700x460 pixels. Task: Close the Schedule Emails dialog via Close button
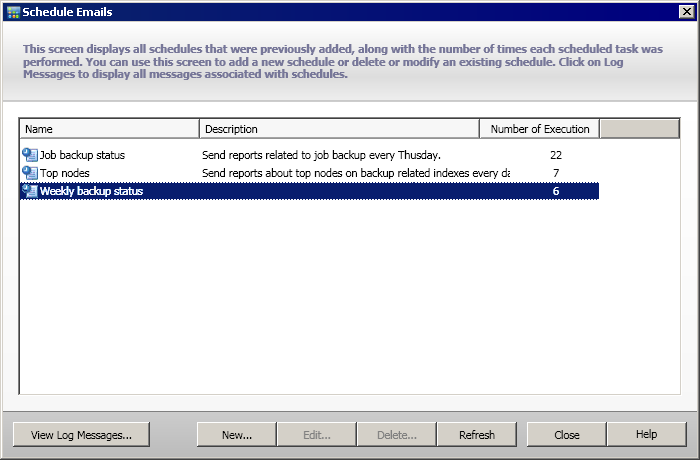click(567, 435)
